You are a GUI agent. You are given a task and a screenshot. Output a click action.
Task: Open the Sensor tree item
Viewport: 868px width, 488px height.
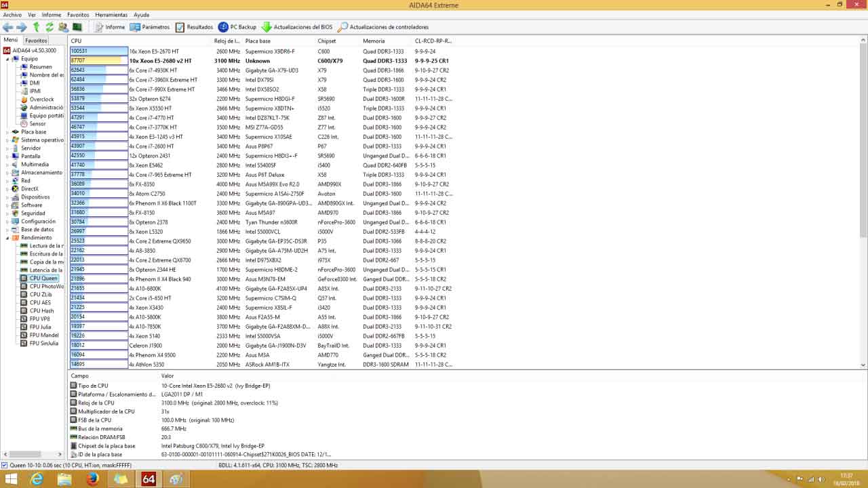click(37, 124)
